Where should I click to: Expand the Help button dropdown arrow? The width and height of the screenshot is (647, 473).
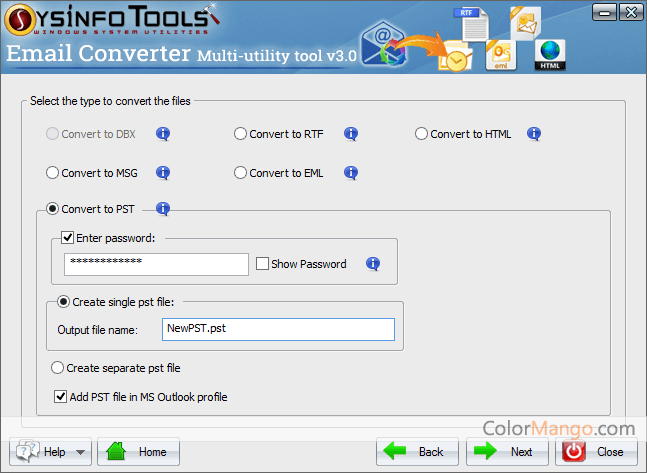tap(80, 452)
